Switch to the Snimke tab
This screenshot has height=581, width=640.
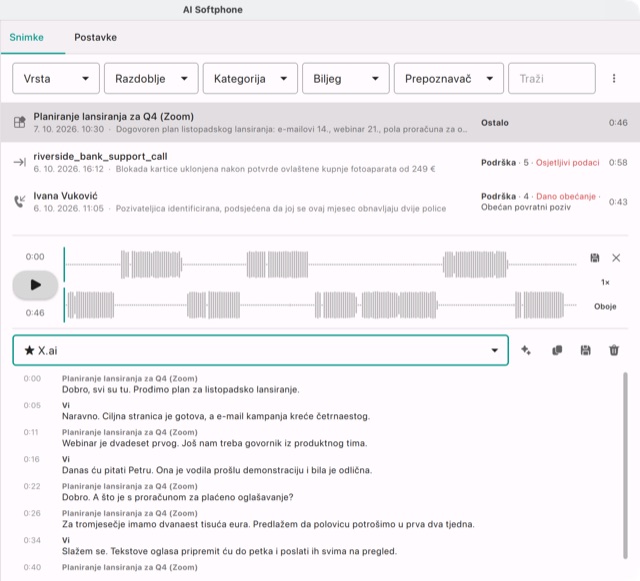27,37
